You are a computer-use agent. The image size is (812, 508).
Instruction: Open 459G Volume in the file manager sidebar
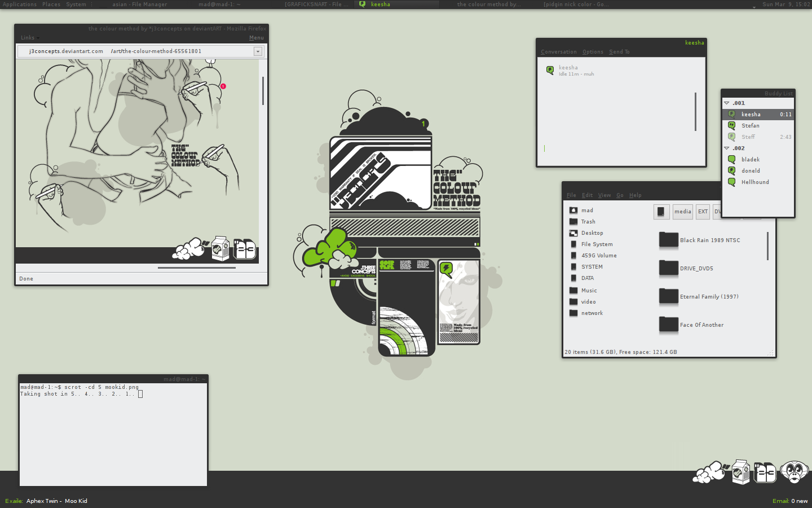593,256
